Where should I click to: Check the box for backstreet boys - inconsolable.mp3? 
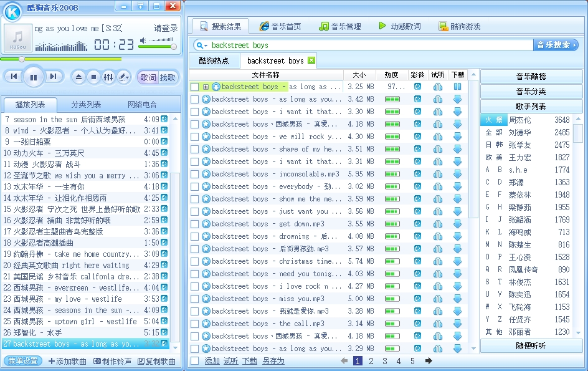pos(194,174)
